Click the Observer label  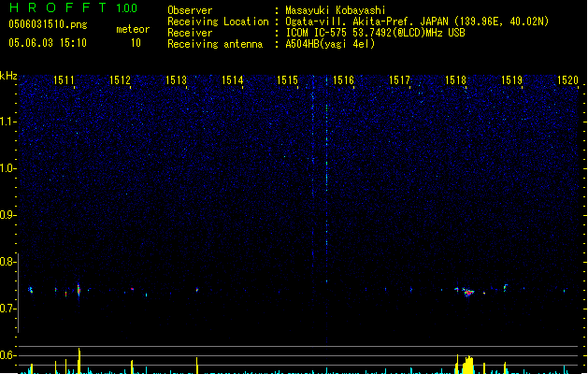[x=190, y=10]
